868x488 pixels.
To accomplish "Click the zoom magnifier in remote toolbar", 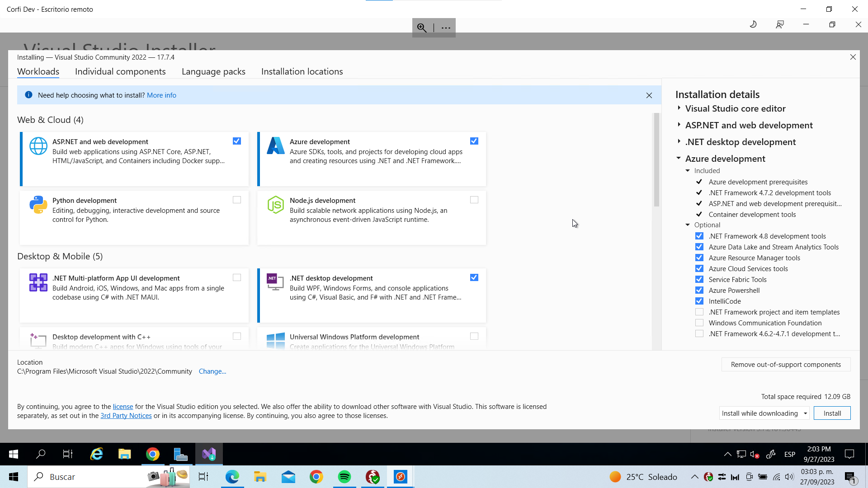I will click(422, 28).
